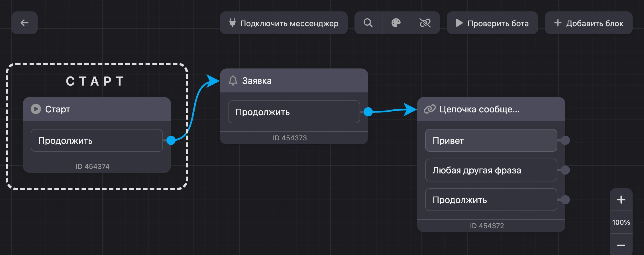Click Продолжить in the Заявка block
Screen dimensions: 644x255
(294, 112)
